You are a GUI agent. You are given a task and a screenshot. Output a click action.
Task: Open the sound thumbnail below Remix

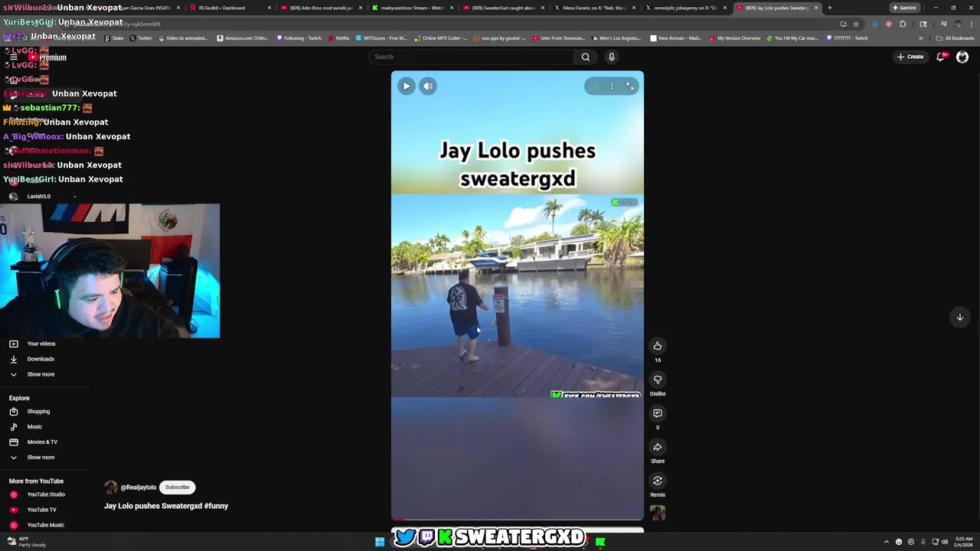657,513
